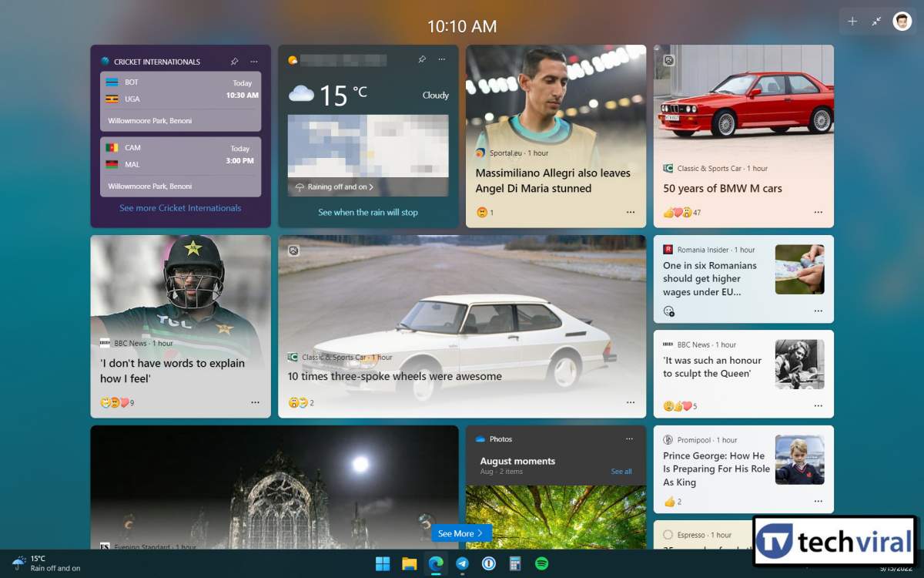Viewport: 924px width, 578px height.
Task: Click See when the rain will stop
Action: click(x=368, y=213)
